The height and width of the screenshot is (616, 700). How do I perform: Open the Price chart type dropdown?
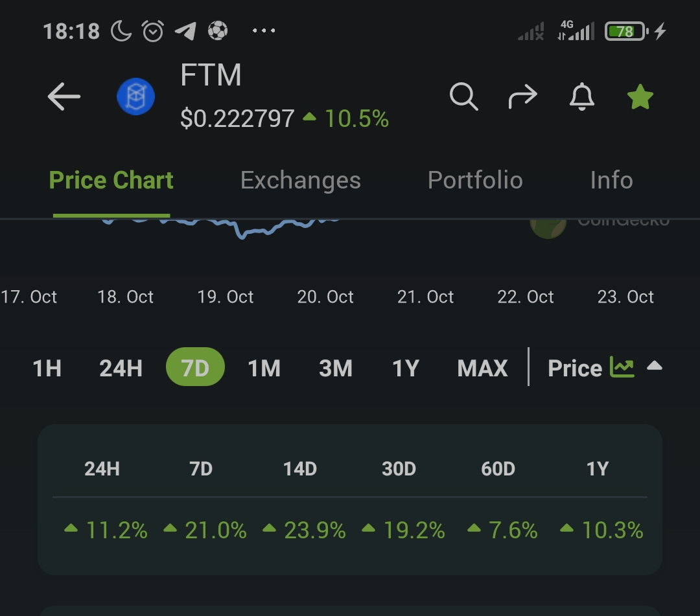click(x=605, y=368)
